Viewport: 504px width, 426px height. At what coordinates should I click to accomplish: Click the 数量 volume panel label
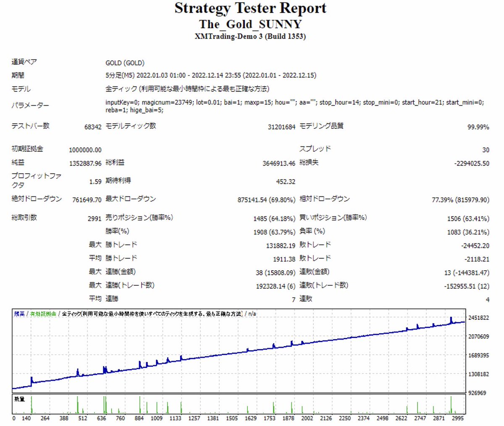coord(19,399)
